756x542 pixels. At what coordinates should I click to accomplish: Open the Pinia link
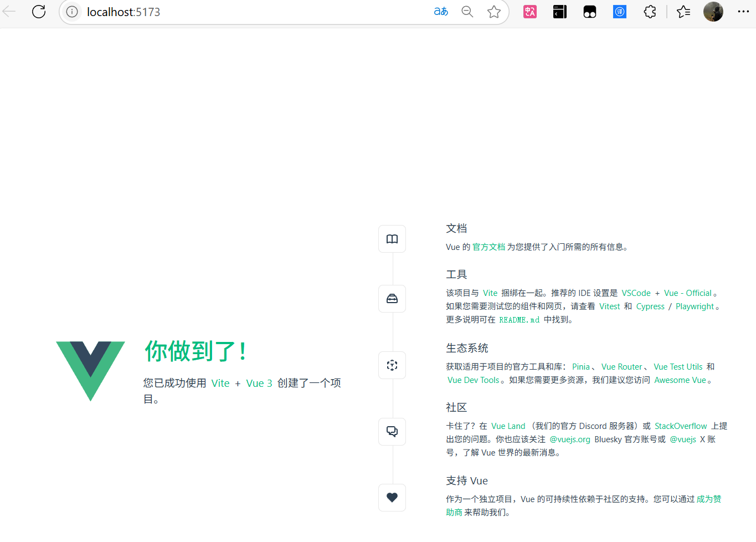581,367
